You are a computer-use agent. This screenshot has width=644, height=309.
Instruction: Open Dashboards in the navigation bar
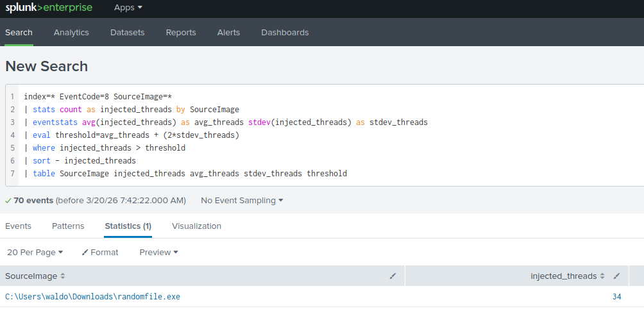tap(285, 33)
